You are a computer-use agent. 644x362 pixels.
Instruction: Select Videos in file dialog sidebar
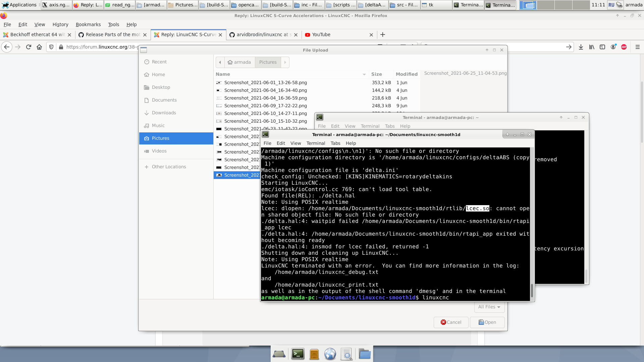point(176,151)
